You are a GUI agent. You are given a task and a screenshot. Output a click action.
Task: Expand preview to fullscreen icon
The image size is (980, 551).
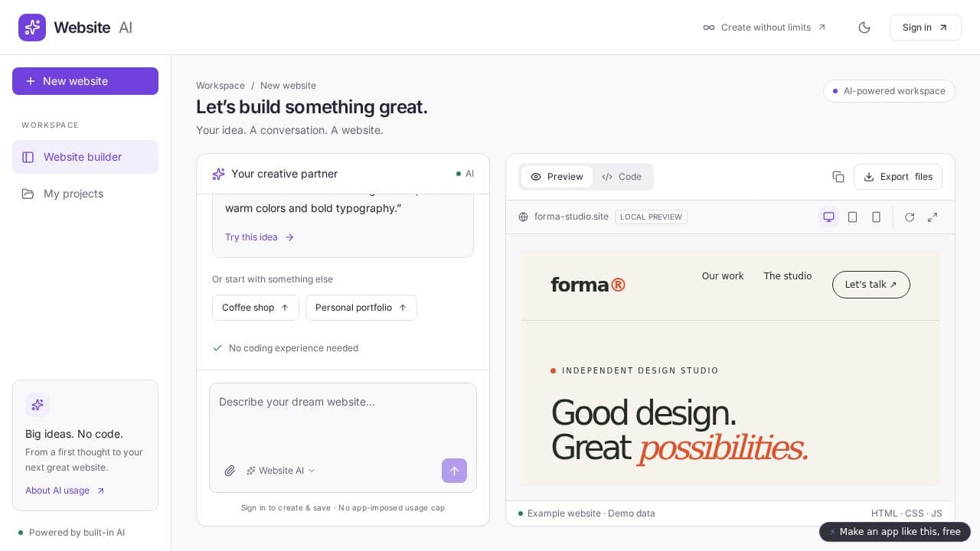[x=933, y=217]
